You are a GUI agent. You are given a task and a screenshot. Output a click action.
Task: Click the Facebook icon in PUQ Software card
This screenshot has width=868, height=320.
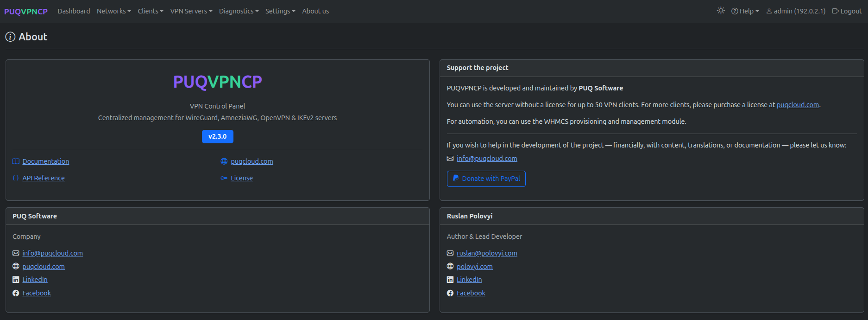16,293
